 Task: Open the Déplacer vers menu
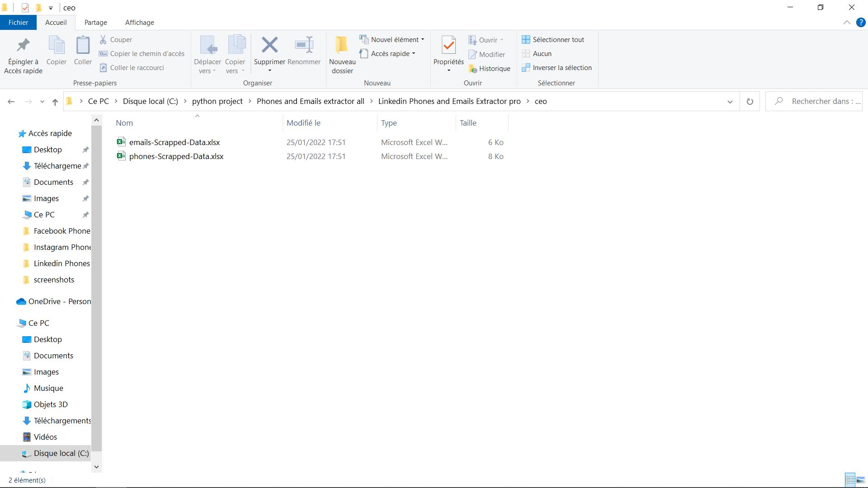click(208, 55)
